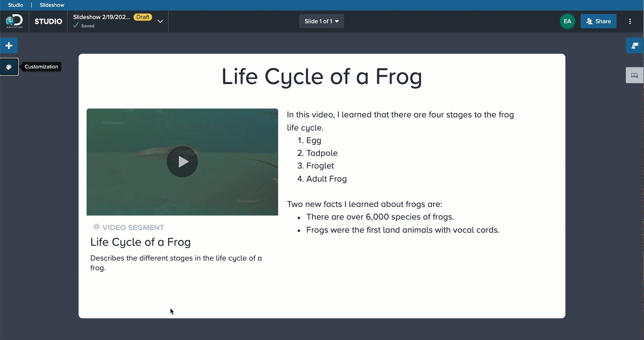
Task: Click the video title below the thumbnail
Action: (140, 242)
